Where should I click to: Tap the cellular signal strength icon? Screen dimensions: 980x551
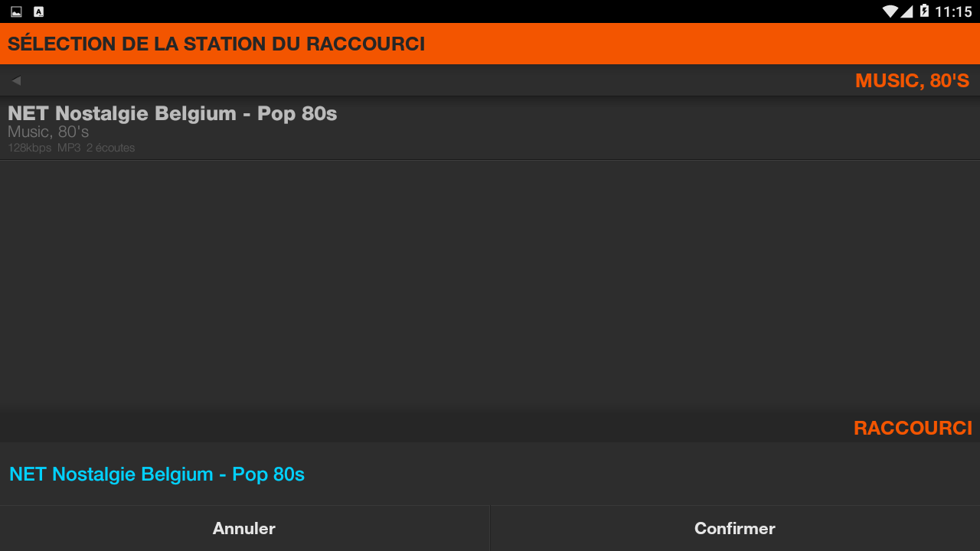(x=906, y=11)
